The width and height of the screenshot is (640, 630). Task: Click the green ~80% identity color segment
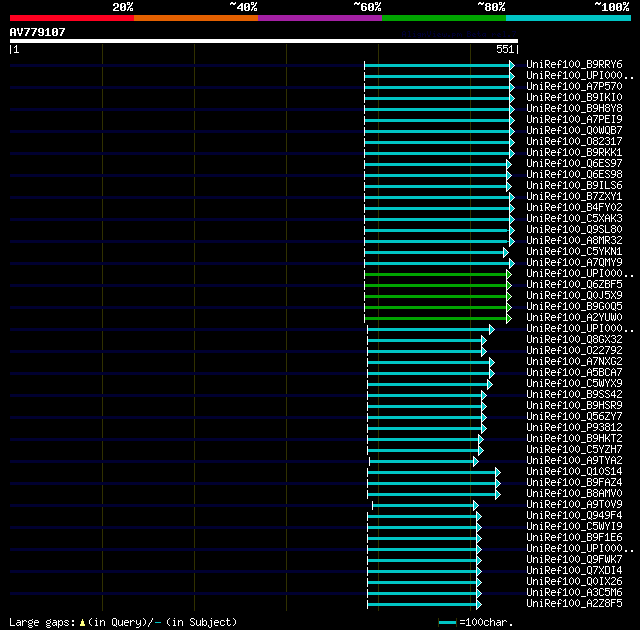point(444,18)
